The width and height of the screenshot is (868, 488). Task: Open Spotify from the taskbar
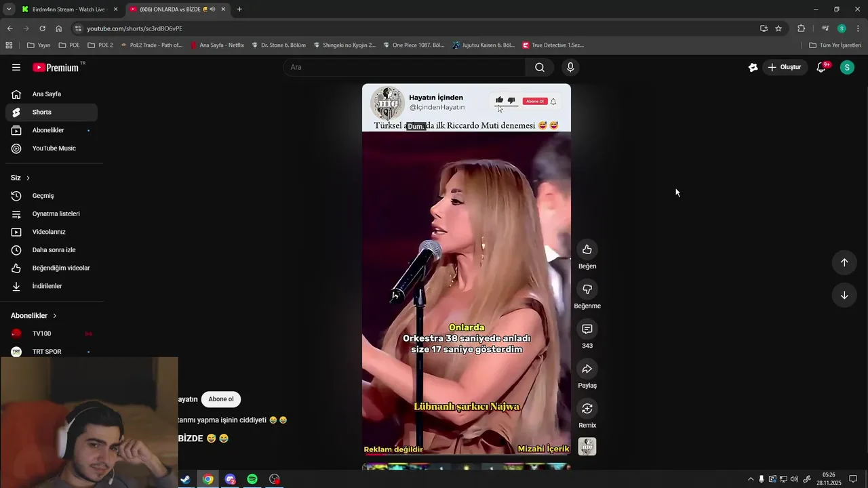[x=252, y=479]
